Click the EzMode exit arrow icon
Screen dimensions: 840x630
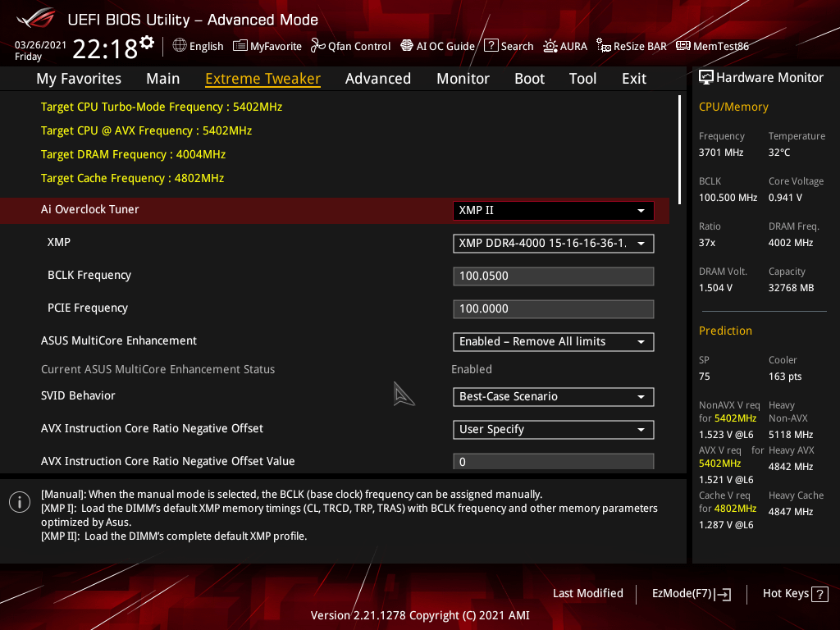coord(724,594)
